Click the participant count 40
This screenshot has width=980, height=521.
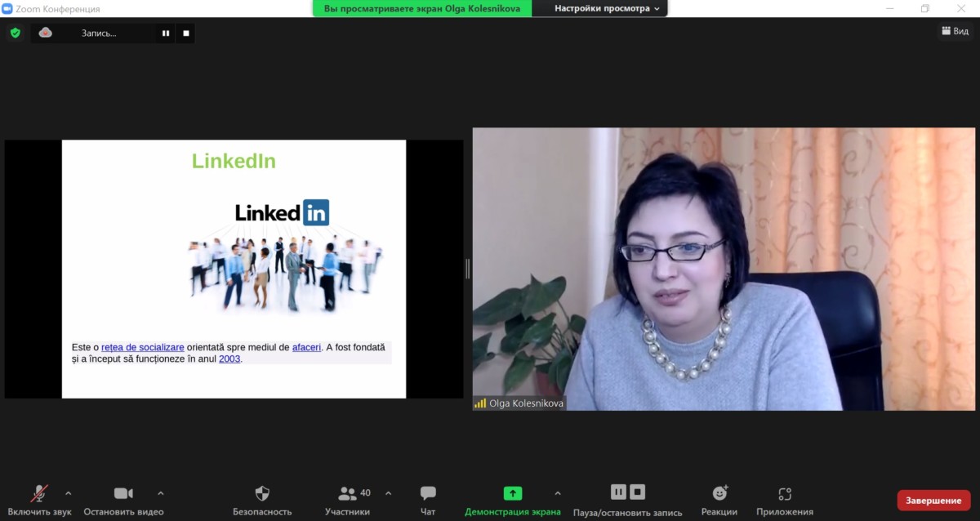click(x=365, y=492)
